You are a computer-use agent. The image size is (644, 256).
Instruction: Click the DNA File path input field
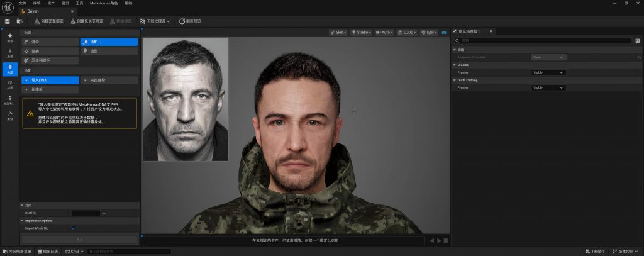click(x=86, y=214)
